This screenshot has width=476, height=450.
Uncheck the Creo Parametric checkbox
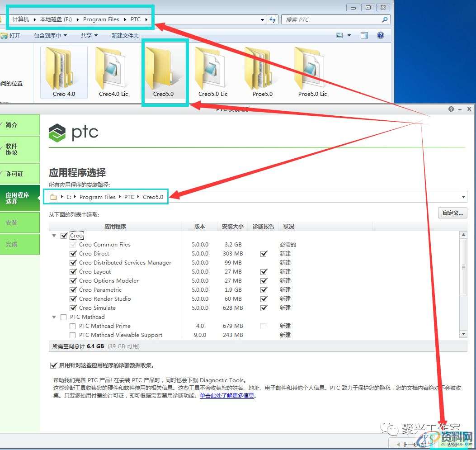73,290
